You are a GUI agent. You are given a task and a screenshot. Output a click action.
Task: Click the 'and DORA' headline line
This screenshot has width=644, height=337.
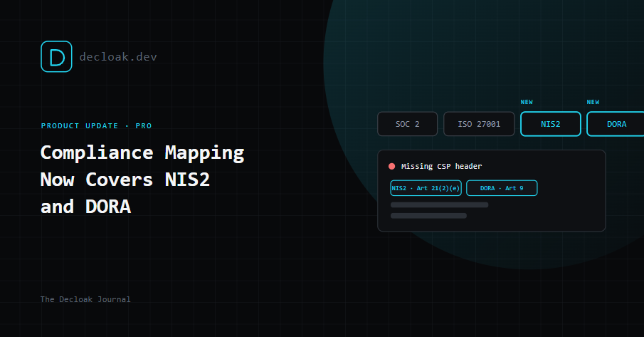85,207
